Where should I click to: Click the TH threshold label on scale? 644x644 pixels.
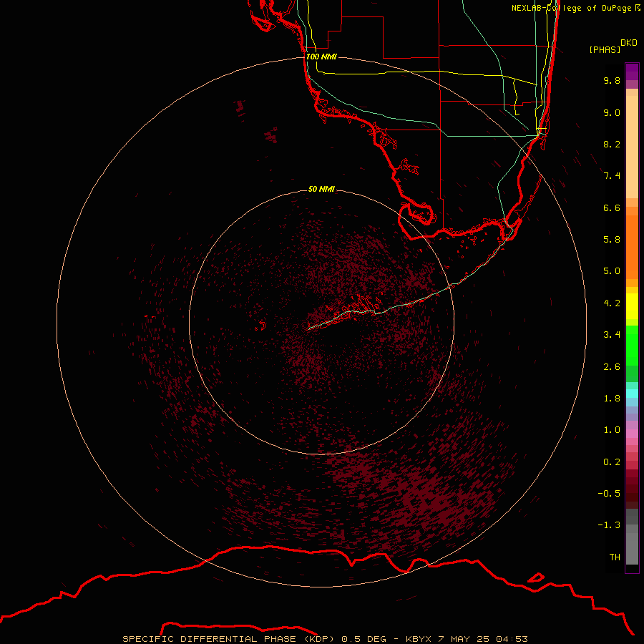[x=615, y=557]
